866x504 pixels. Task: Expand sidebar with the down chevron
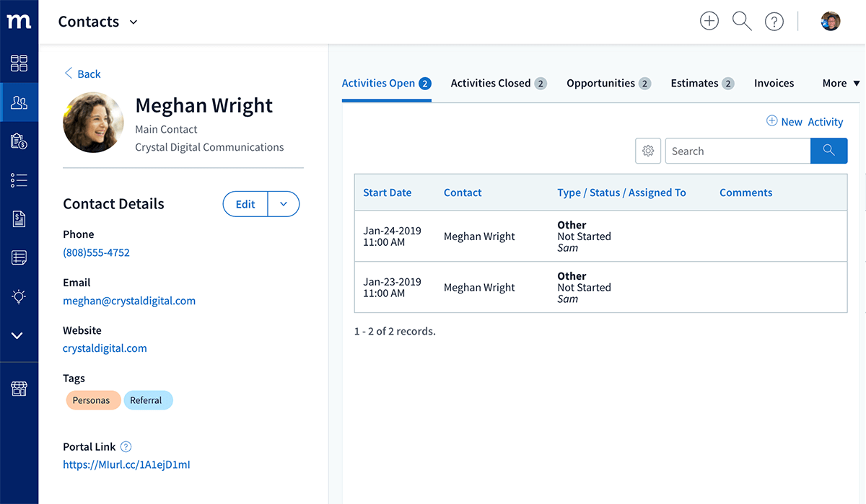tap(19, 335)
